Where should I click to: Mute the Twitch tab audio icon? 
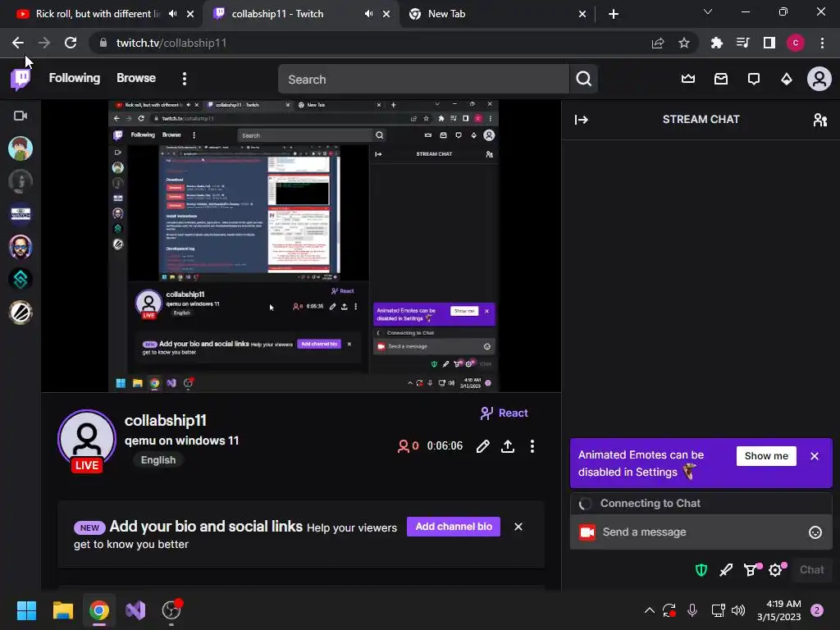click(x=368, y=14)
